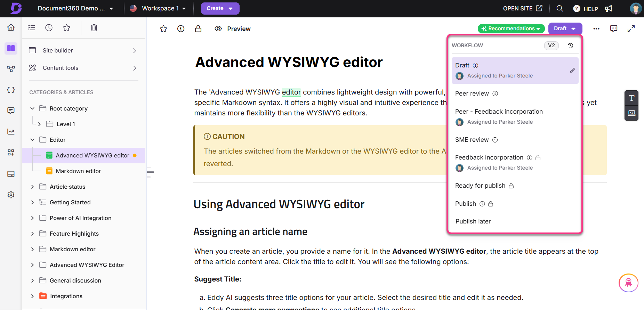
Task: Star the current article
Action: coord(163,29)
